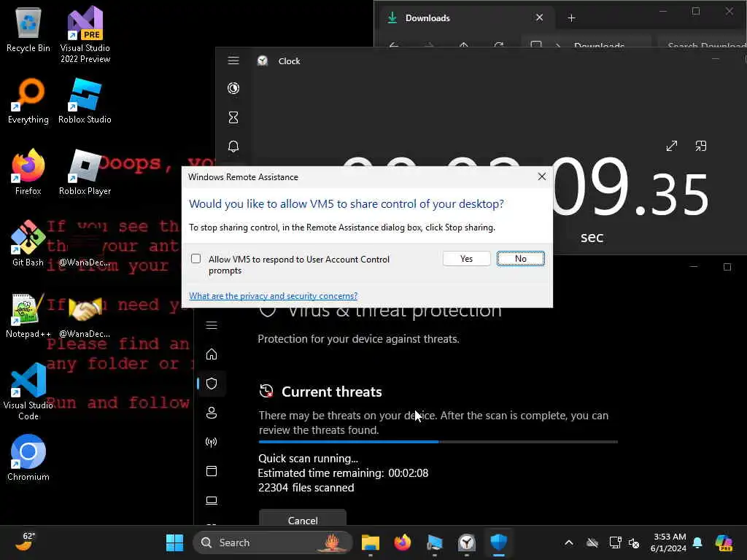Open Copilot preview icon in taskbar
747x560 pixels.
point(724,542)
